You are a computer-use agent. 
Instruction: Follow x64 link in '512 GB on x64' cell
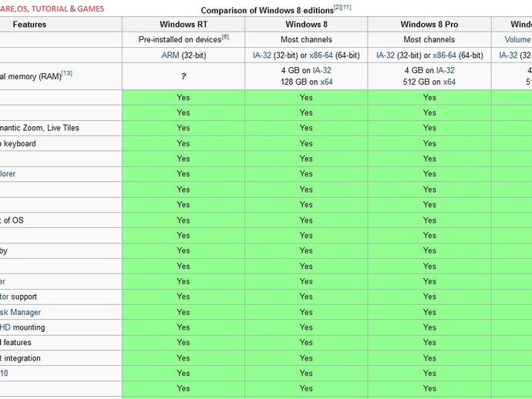[x=450, y=82]
